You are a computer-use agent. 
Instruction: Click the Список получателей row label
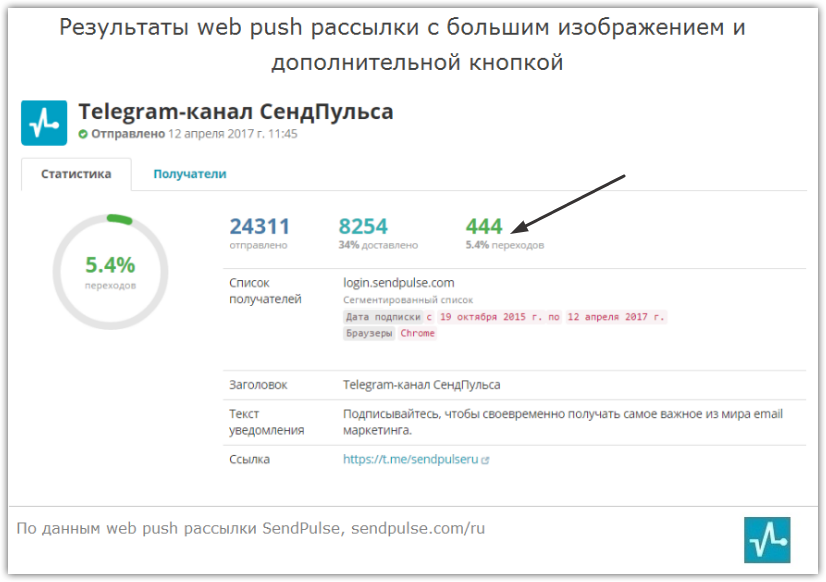pos(265,291)
